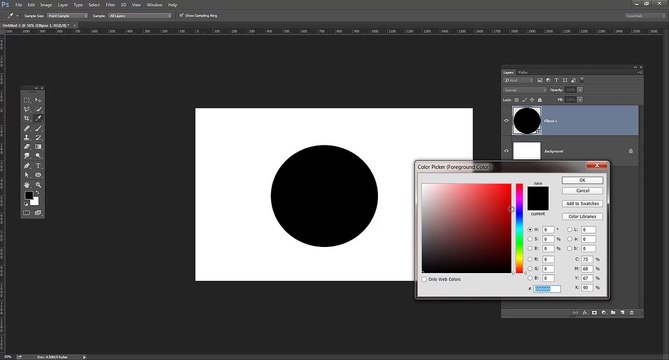Screen dimensions: 669x360
Task: Click the Add to Swatches button
Action: (582, 203)
